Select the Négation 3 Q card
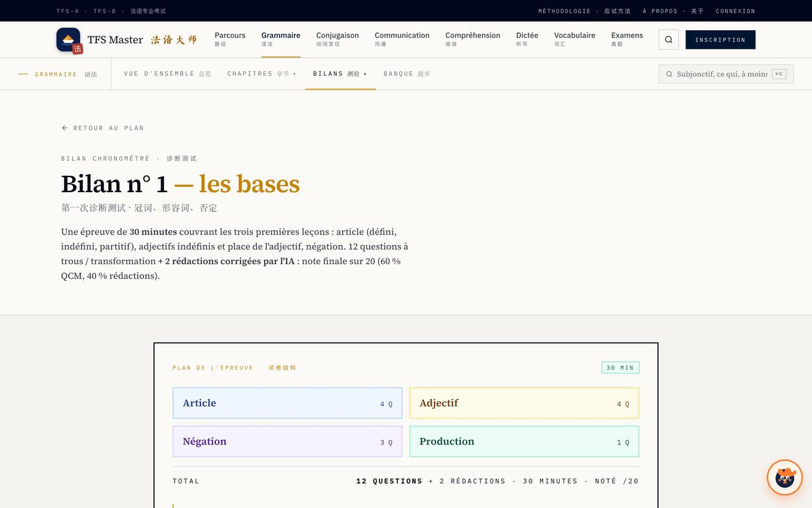The height and width of the screenshot is (508, 812). coord(288,441)
